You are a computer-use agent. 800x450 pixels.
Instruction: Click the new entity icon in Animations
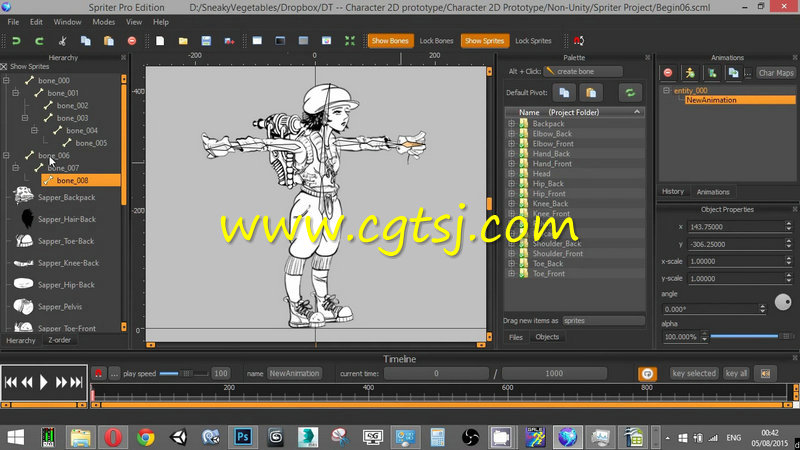tap(712, 73)
